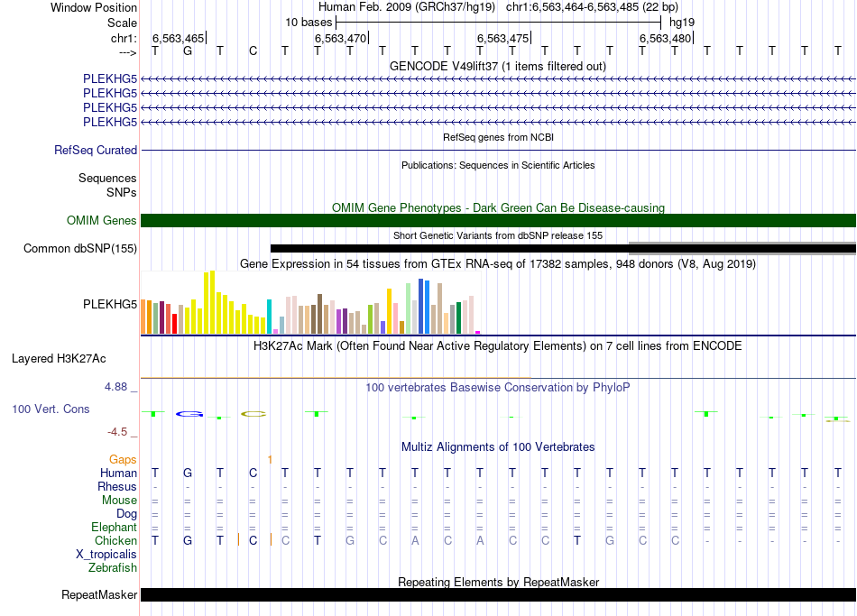Click base G in the Human alignment row
857x616 pixels.
(x=188, y=473)
